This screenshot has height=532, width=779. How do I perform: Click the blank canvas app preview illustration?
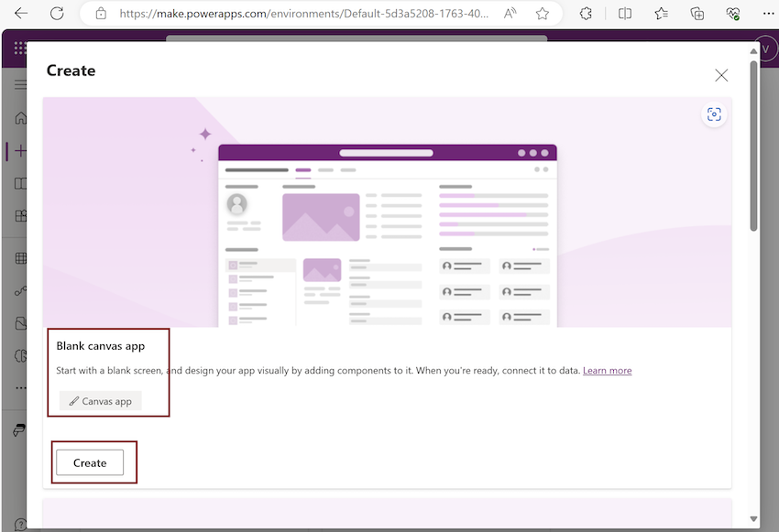click(387, 212)
